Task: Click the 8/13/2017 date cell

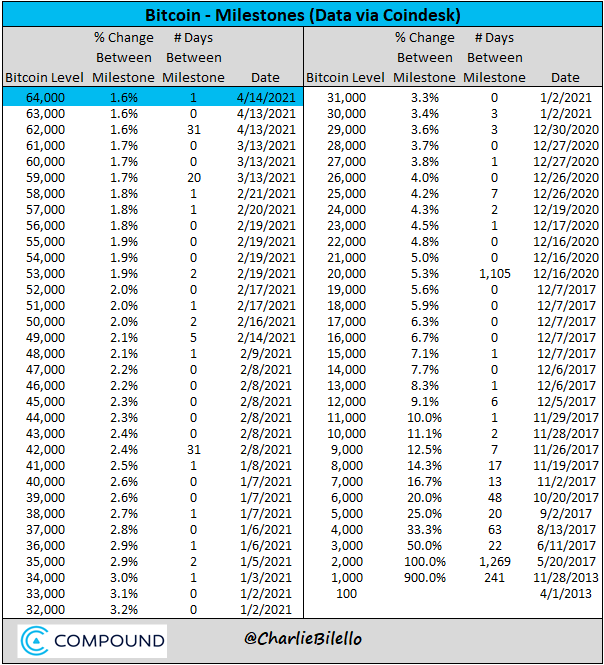Action: 566,530
